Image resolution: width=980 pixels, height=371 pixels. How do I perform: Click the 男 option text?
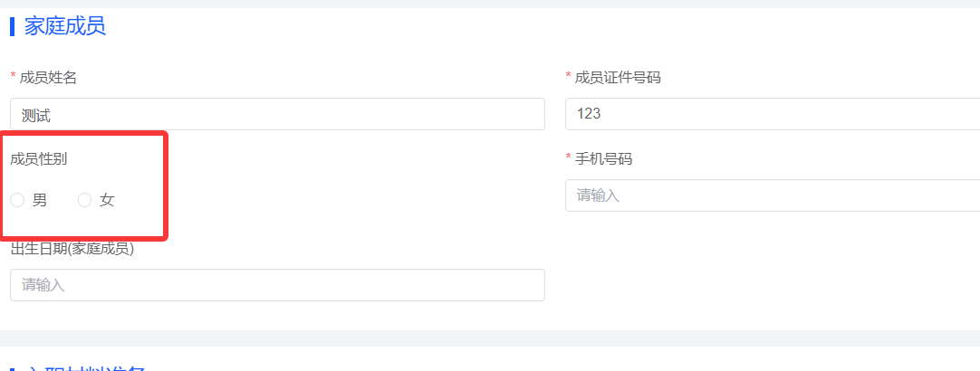(40, 200)
